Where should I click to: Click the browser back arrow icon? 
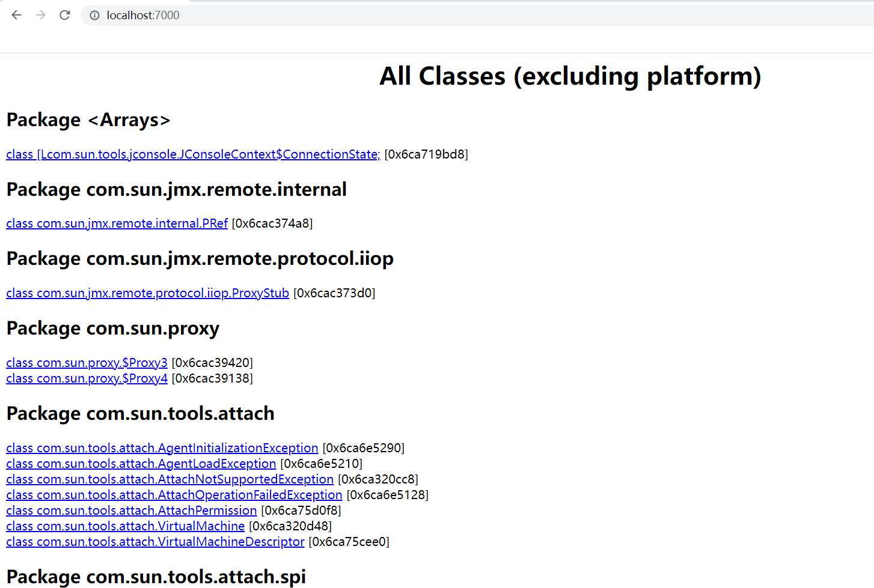click(16, 15)
